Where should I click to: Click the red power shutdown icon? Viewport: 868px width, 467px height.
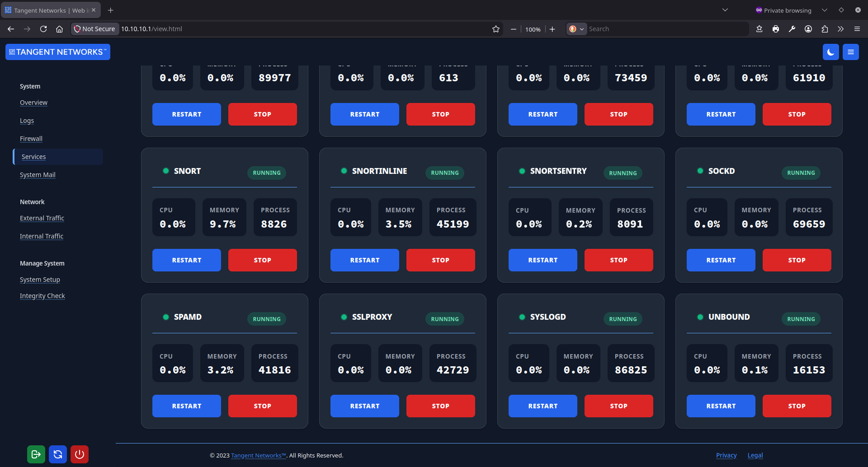(80, 454)
